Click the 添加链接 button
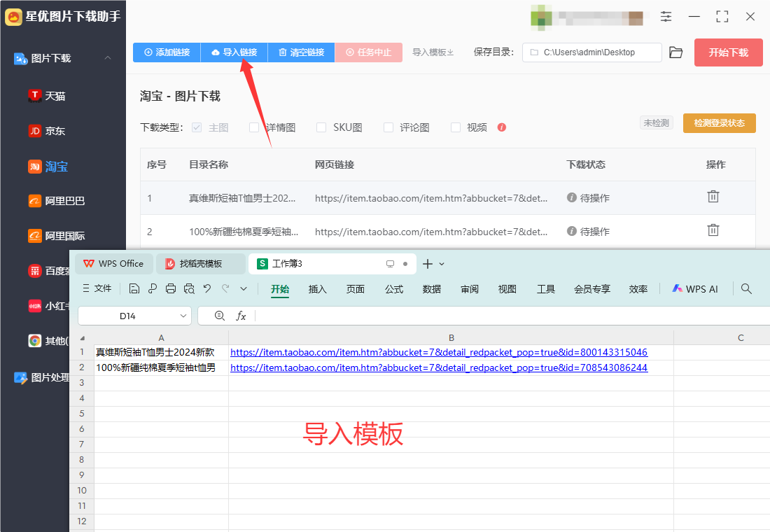This screenshot has height=532, width=770. tap(167, 52)
